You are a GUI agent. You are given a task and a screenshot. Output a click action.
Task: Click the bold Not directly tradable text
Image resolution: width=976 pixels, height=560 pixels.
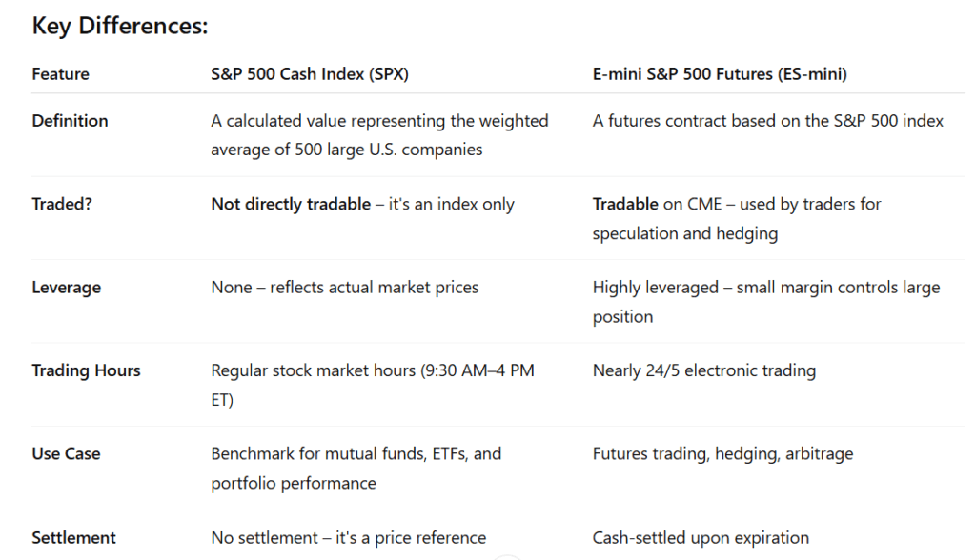click(x=291, y=204)
